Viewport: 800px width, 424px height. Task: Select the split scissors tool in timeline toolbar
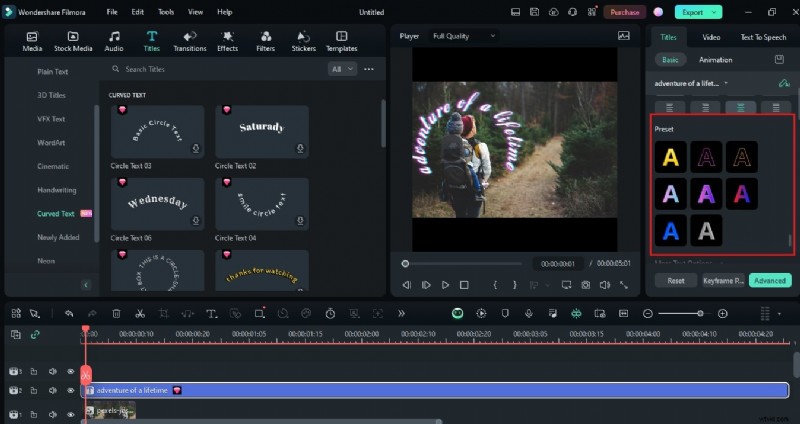tap(140, 313)
